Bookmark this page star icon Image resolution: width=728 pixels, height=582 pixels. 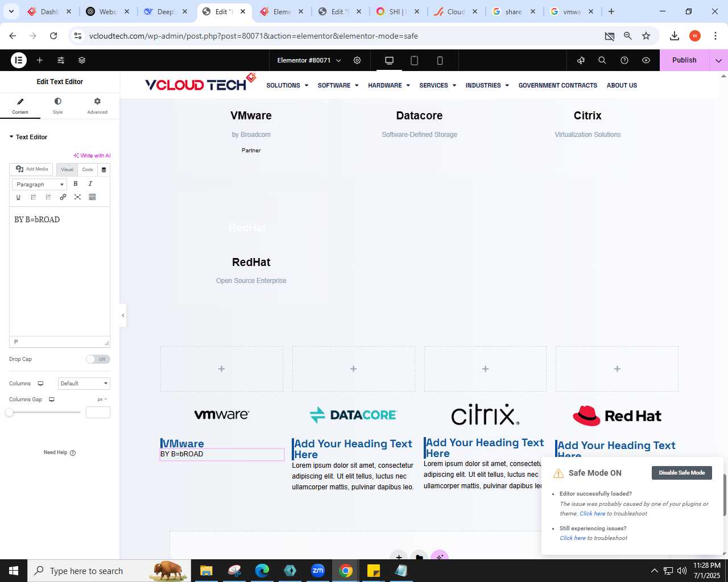tap(646, 36)
